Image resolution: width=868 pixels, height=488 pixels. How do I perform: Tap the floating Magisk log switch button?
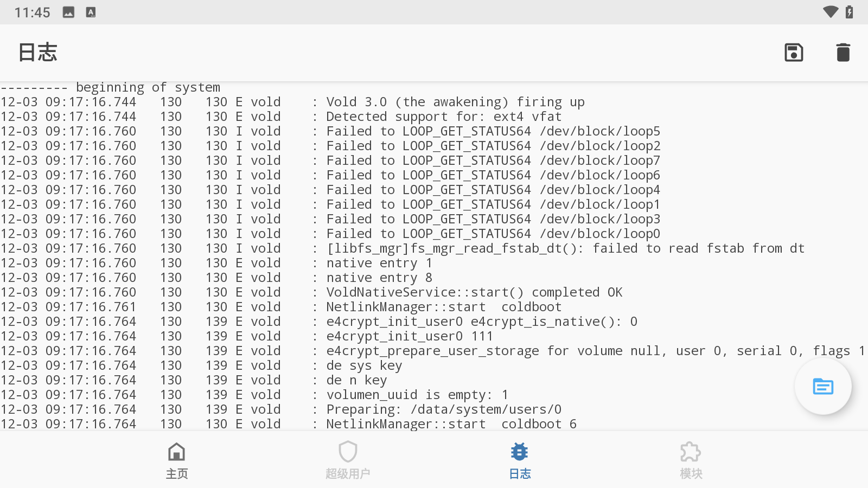(x=823, y=387)
